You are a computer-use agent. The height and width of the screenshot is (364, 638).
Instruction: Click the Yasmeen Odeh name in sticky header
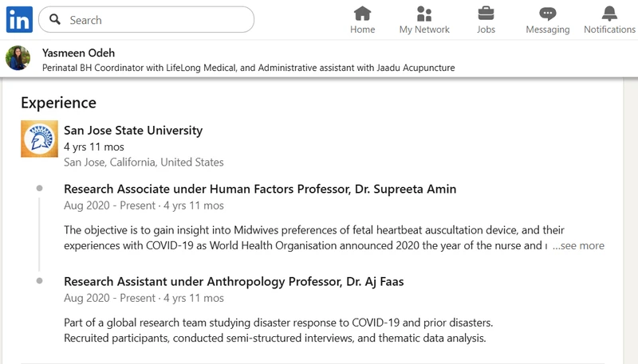tap(78, 53)
